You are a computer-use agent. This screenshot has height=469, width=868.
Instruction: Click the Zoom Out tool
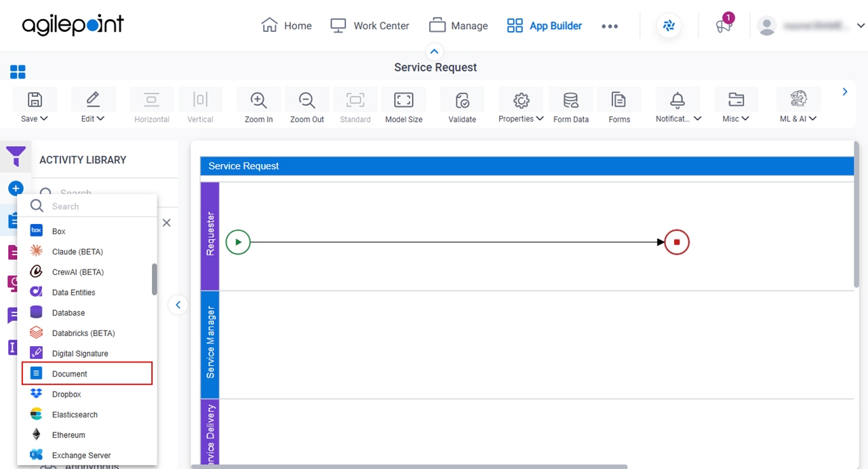[307, 106]
